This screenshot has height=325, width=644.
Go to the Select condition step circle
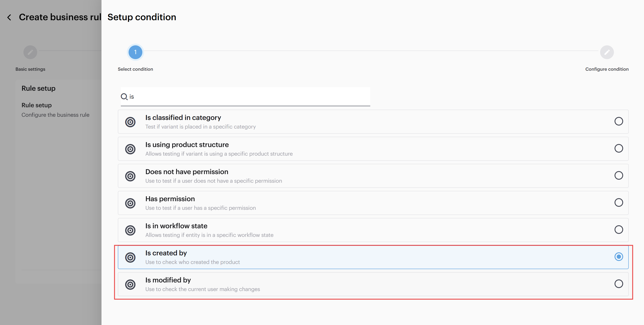tap(135, 52)
